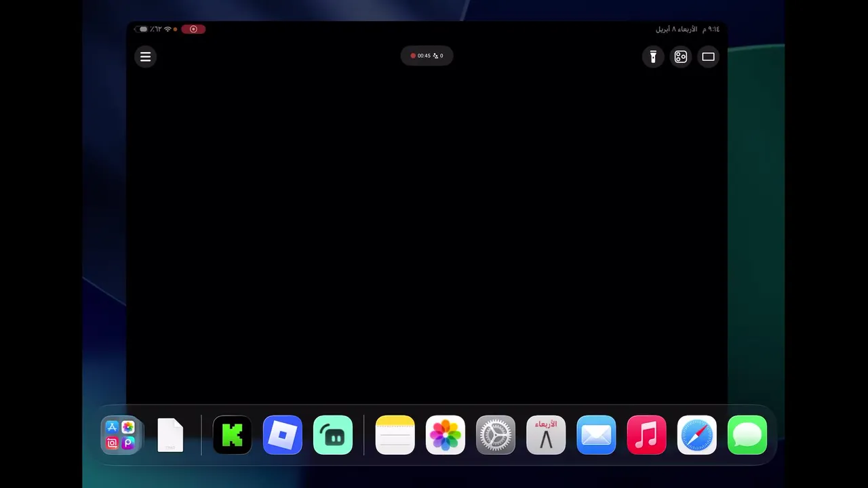Tap the date and time text
Image resolution: width=868 pixels, height=488 pixels.
687,29
